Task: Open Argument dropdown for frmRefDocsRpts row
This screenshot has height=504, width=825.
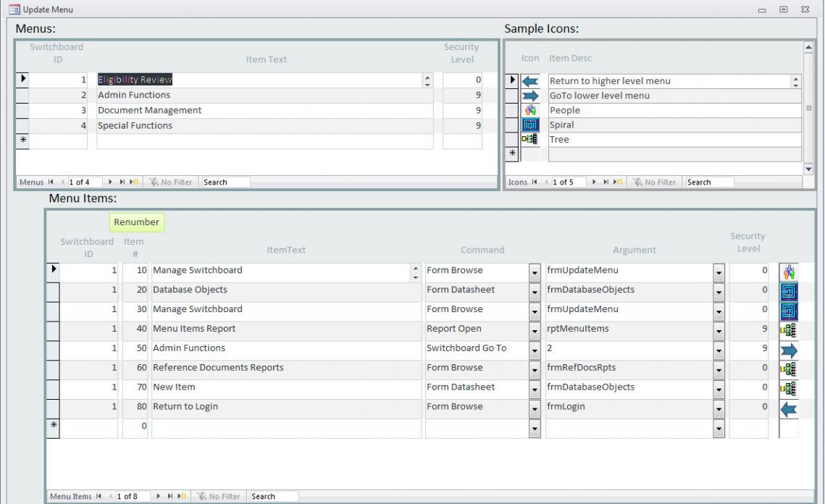Action: (x=719, y=370)
